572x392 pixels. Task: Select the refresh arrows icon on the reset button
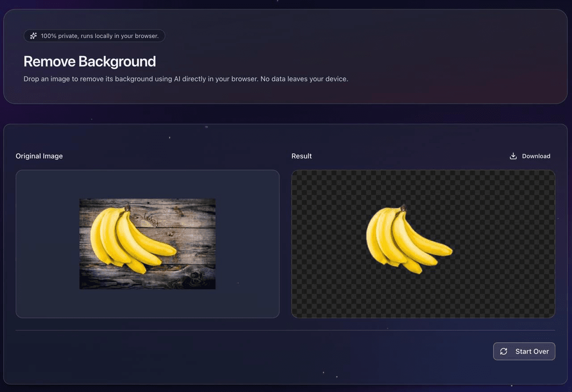tap(504, 351)
